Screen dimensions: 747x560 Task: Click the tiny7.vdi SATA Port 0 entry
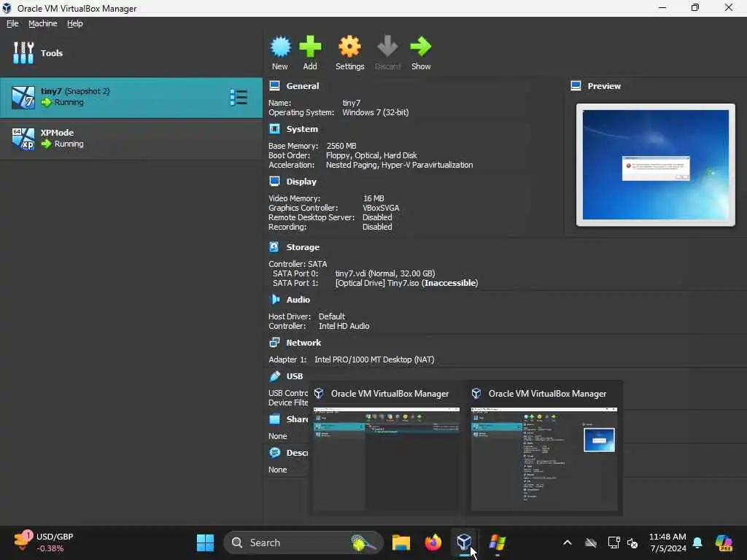click(x=385, y=273)
